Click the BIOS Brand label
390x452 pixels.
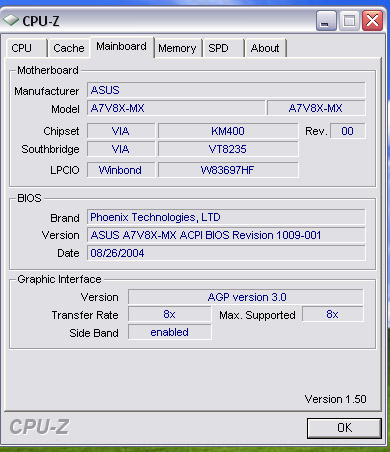coord(65,218)
